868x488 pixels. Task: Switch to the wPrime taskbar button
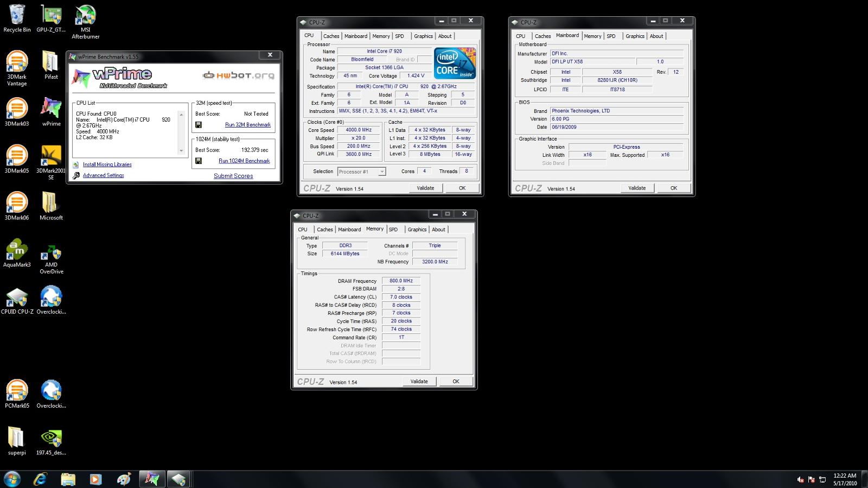coord(152,479)
